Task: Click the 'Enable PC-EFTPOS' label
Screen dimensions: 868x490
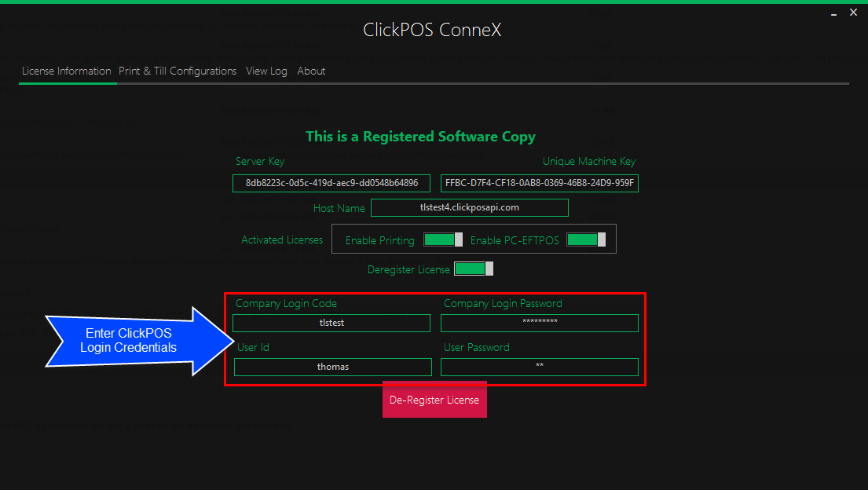Action: [x=515, y=240]
